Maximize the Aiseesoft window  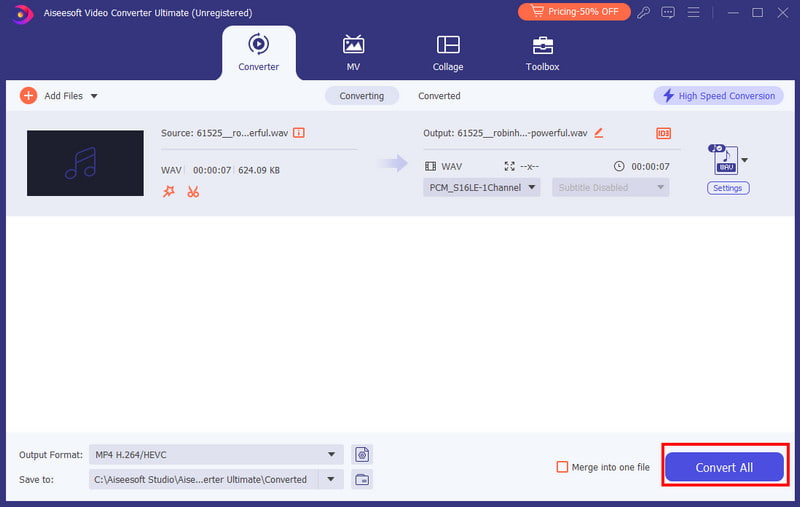coord(758,13)
